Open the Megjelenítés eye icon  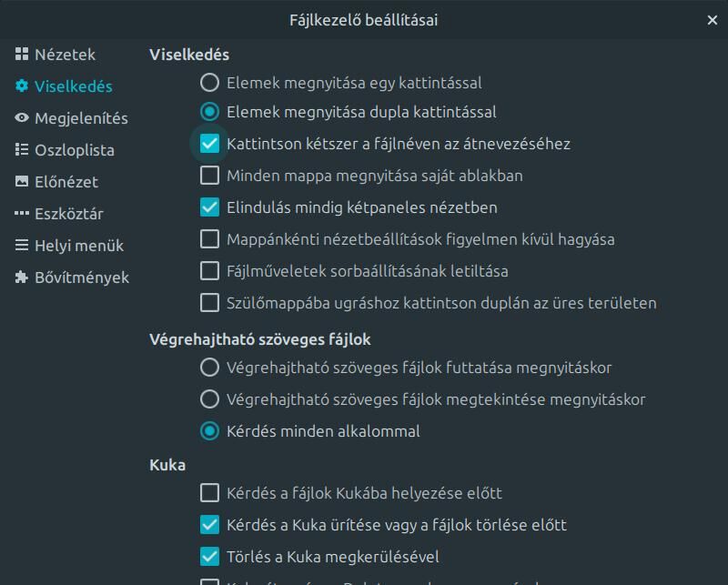pos(21,118)
